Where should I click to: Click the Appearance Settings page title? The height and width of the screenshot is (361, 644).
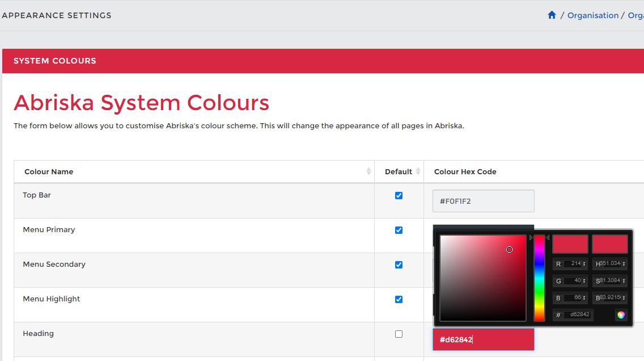coord(57,15)
